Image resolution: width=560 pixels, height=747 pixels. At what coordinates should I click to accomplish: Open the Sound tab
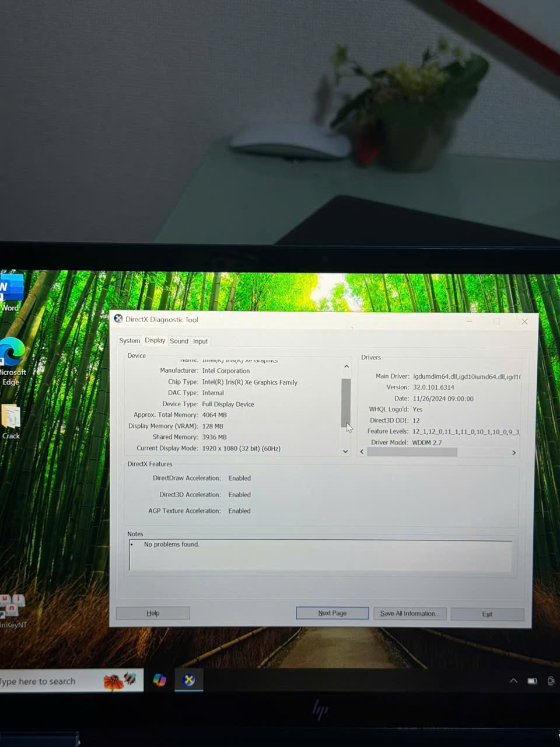(179, 341)
